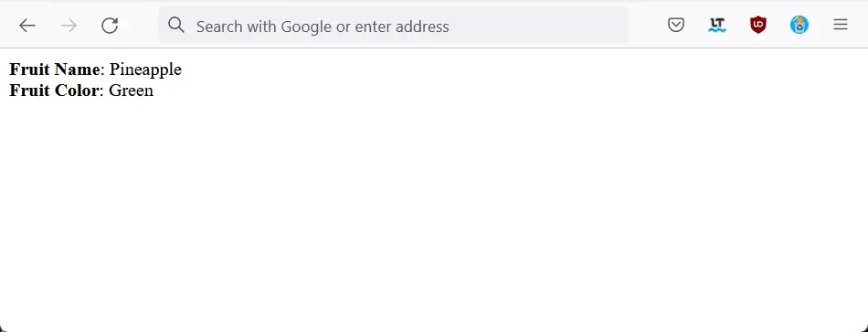Go back using the left arrow

[x=27, y=26]
